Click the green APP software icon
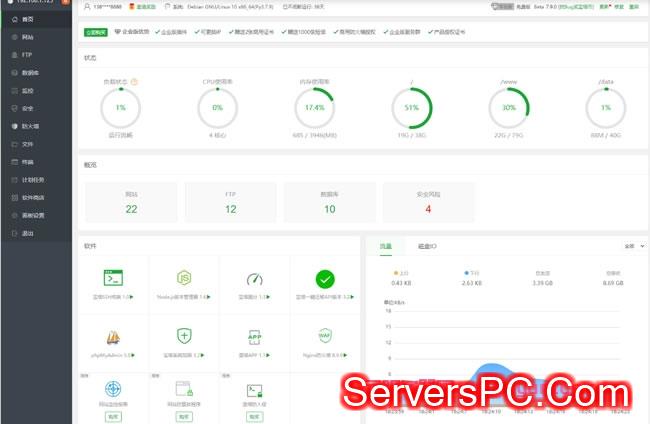The height and width of the screenshot is (424, 650). click(254, 336)
